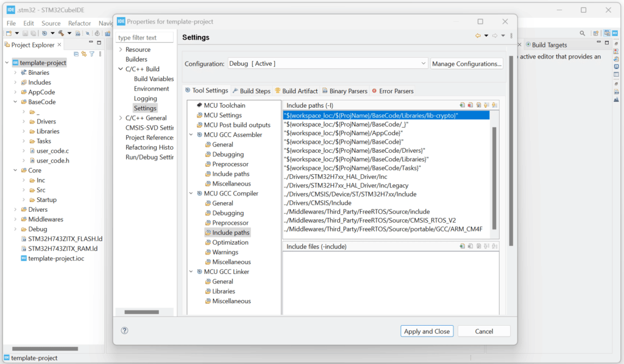
Task: Minimize the Build Targets view
Action: pyautogui.click(x=598, y=42)
